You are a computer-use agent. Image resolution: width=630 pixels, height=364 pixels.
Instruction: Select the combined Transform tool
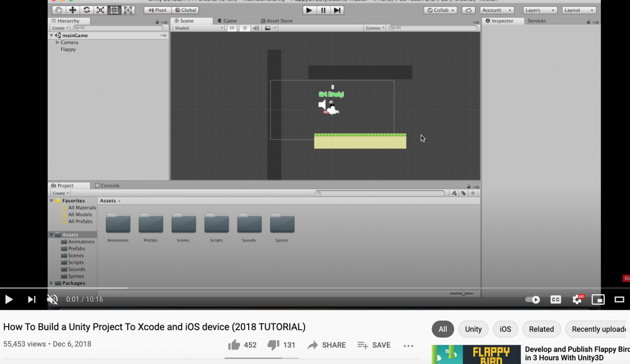128,10
